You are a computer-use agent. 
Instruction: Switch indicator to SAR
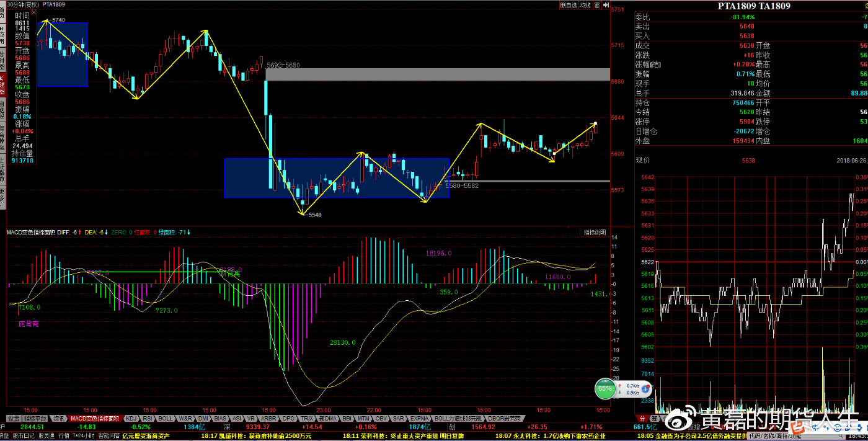pos(399,419)
